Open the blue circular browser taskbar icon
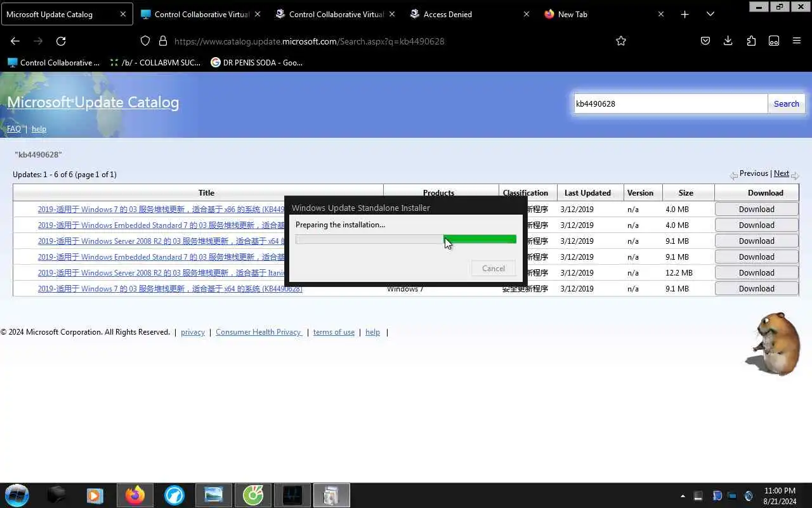812x508 pixels. pyautogui.click(x=174, y=495)
